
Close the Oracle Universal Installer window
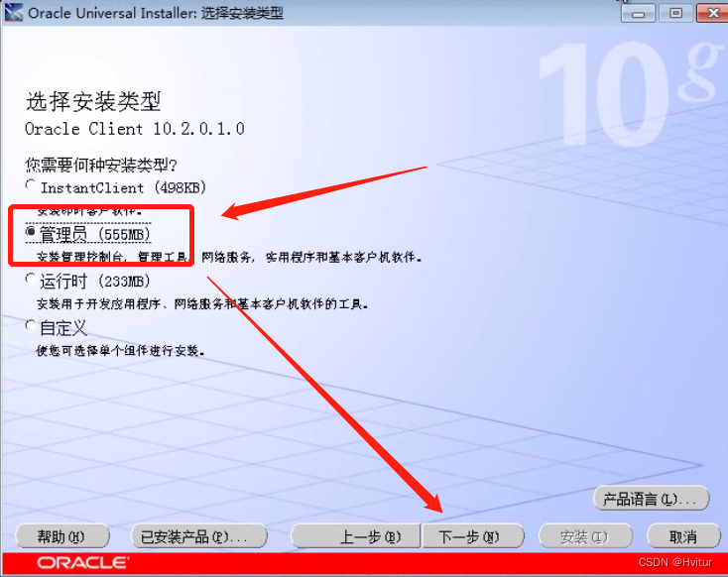pyautogui.click(x=713, y=14)
